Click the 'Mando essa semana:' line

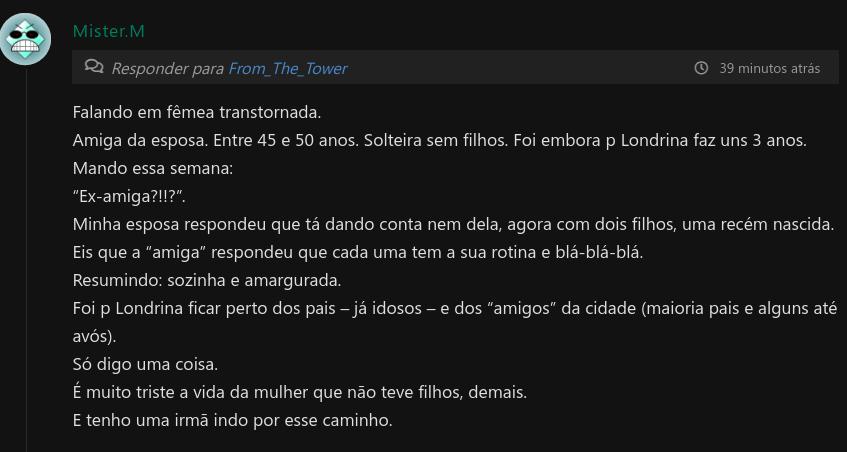click(x=153, y=169)
